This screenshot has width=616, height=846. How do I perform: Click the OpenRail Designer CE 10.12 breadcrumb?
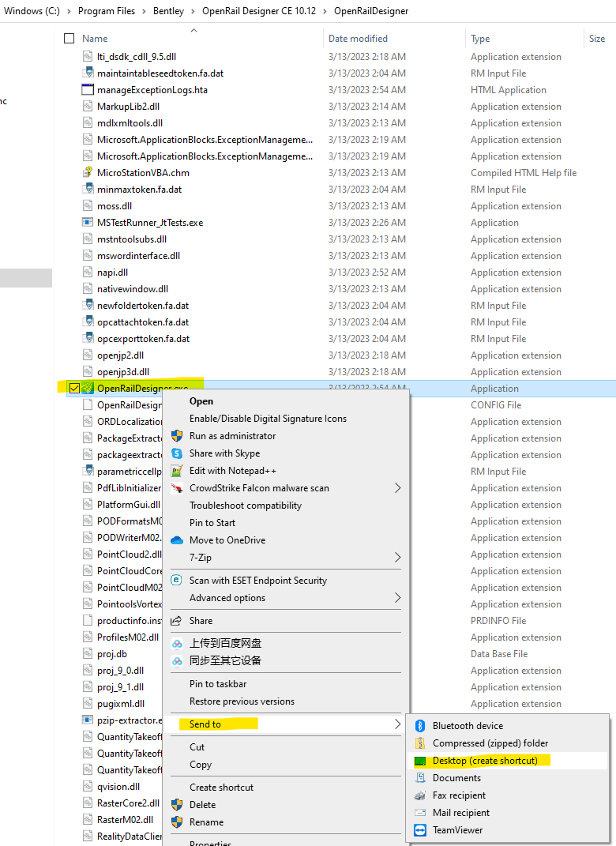click(x=259, y=11)
